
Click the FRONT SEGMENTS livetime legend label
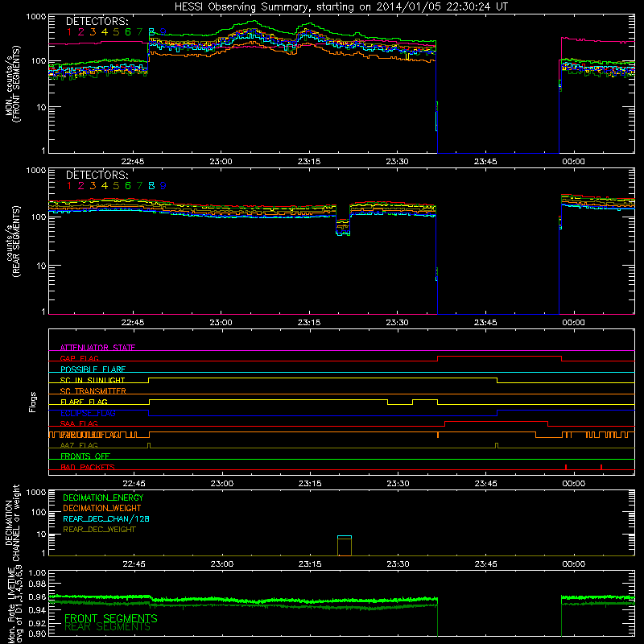click(x=111, y=618)
